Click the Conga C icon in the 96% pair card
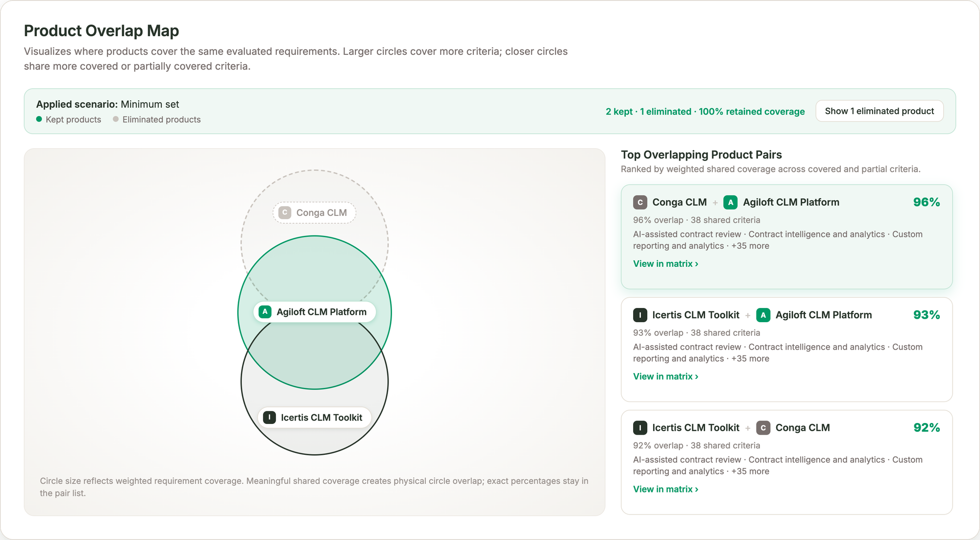Image resolution: width=980 pixels, height=540 pixels. (640, 202)
